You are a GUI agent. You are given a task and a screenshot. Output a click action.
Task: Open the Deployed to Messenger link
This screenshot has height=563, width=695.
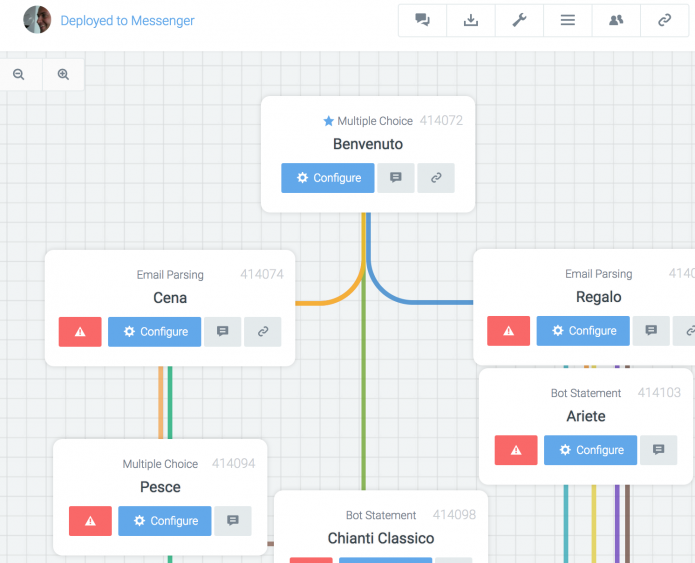(x=127, y=20)
